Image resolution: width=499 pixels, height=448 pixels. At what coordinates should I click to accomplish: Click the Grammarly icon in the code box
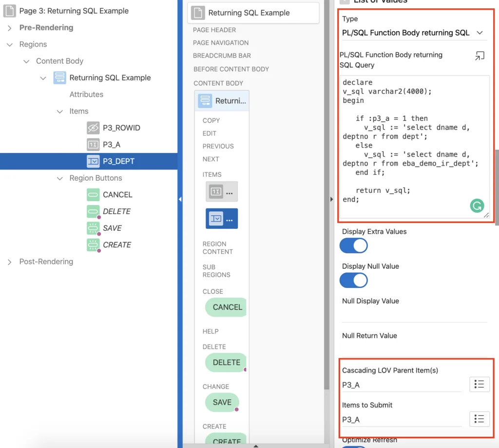coord(477,205)
